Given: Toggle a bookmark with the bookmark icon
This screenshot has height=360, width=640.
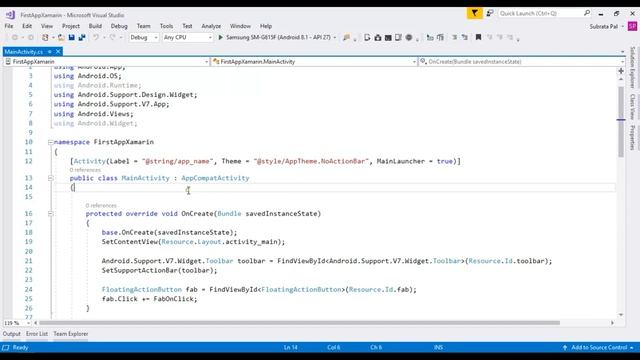Looking at the screenshot, I should tap(478, 37).
